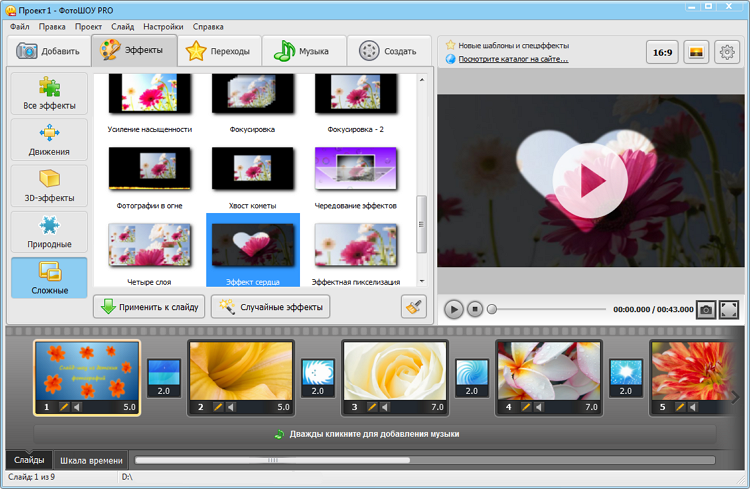Click transition icon between slides 3 and 4
The width and height of the screenshot is (750, 489).
[472, 378]
